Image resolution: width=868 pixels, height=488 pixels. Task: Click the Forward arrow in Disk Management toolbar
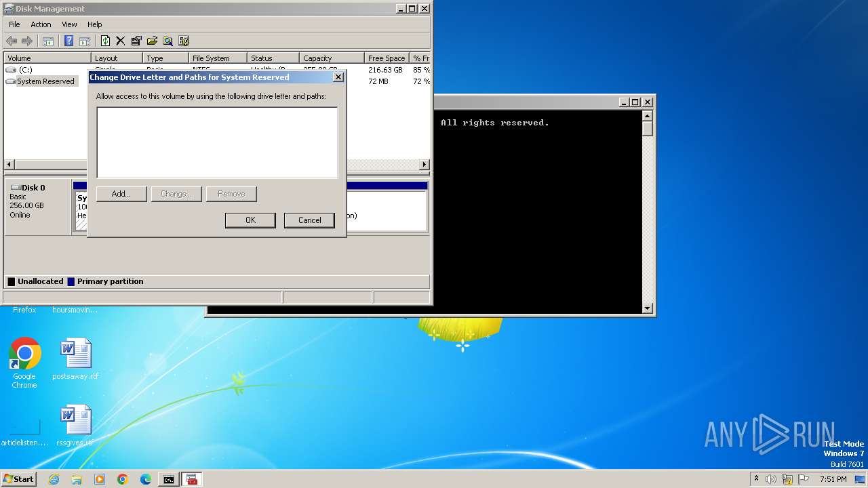(x=27, y=41)
